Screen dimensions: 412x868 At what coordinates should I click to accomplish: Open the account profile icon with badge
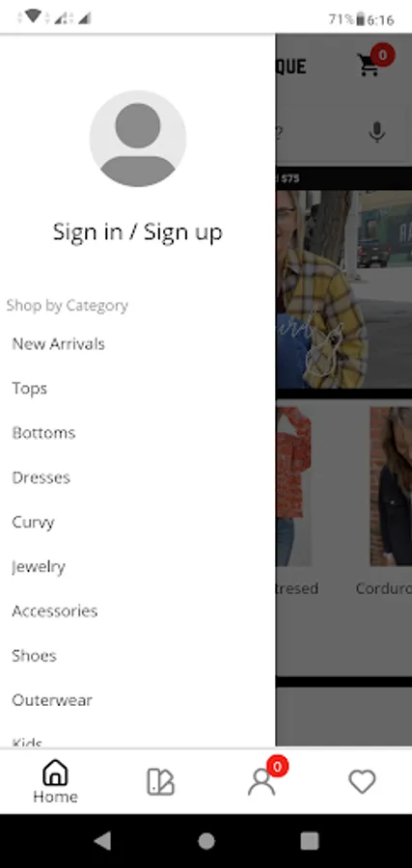click(x=261, y=781)
